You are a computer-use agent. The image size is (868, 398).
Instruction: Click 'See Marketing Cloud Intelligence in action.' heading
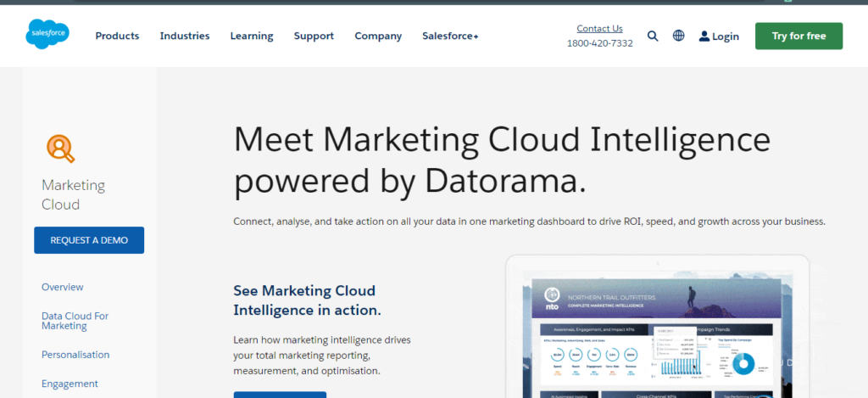[x=307, y=300]
